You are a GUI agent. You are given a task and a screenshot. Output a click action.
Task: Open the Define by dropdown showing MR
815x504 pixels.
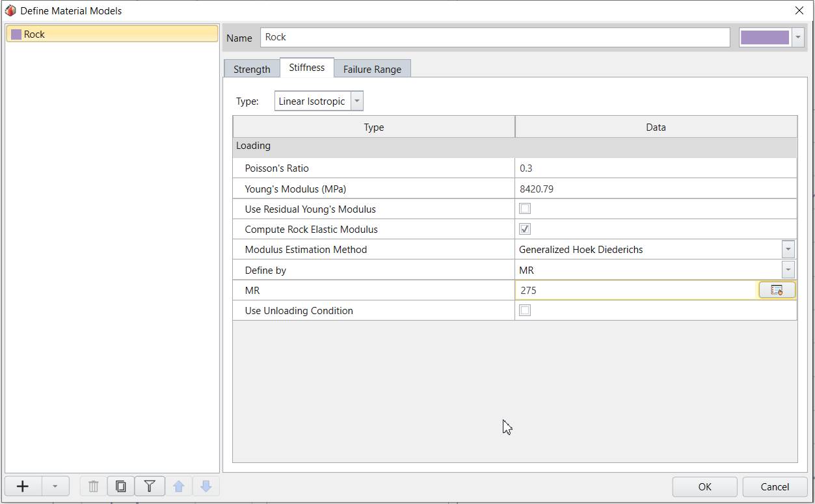(x=788, y=269)
